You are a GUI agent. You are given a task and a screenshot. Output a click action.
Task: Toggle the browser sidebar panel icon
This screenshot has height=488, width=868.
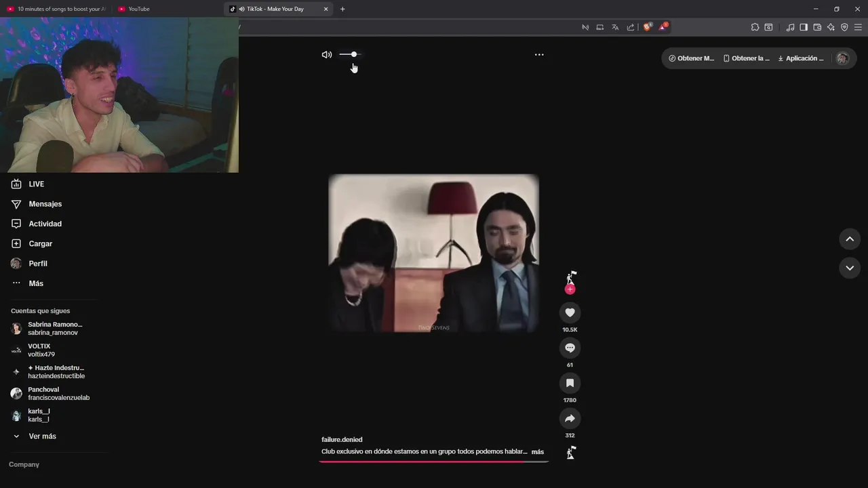pos(804,27)
